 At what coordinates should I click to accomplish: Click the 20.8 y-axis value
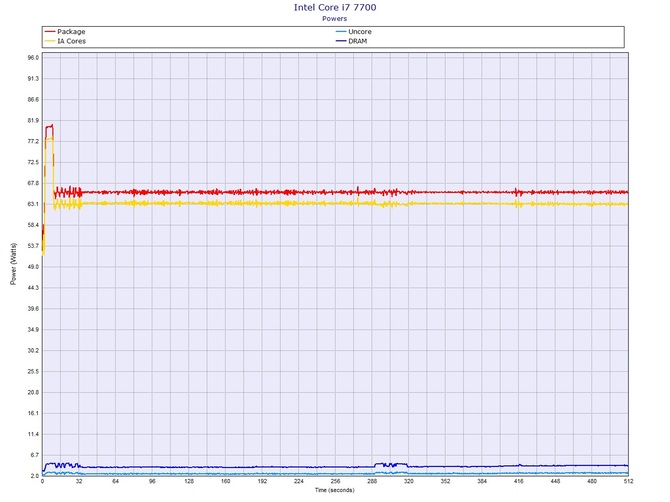[x=33, y=393]
